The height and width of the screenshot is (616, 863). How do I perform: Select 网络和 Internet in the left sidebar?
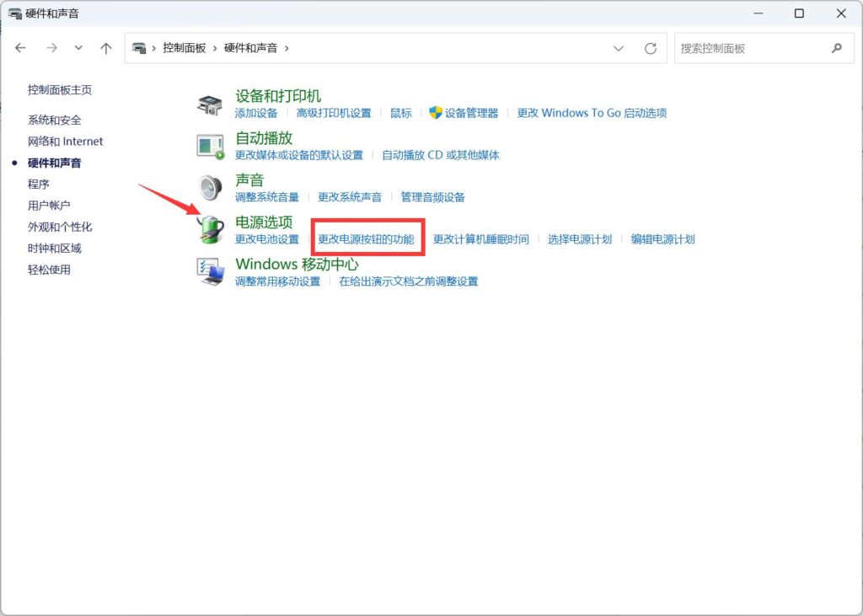click(x=66, y=142)
